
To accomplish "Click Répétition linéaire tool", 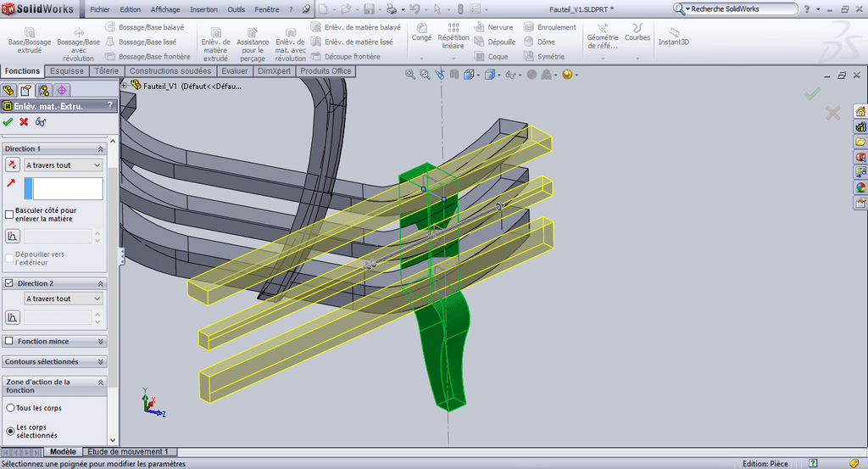I will point(453,36).
